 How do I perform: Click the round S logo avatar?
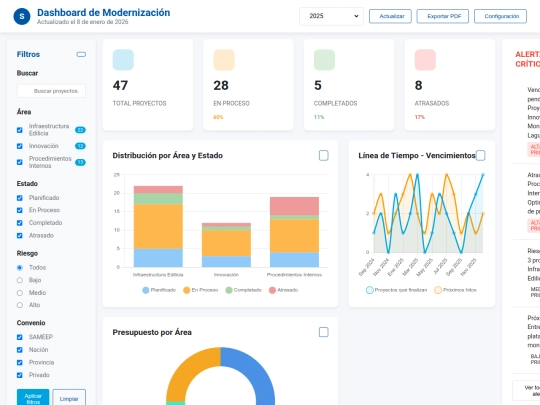(22, 16)
